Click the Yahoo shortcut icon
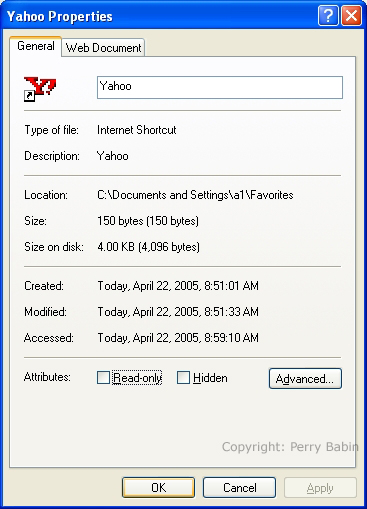 40,88
